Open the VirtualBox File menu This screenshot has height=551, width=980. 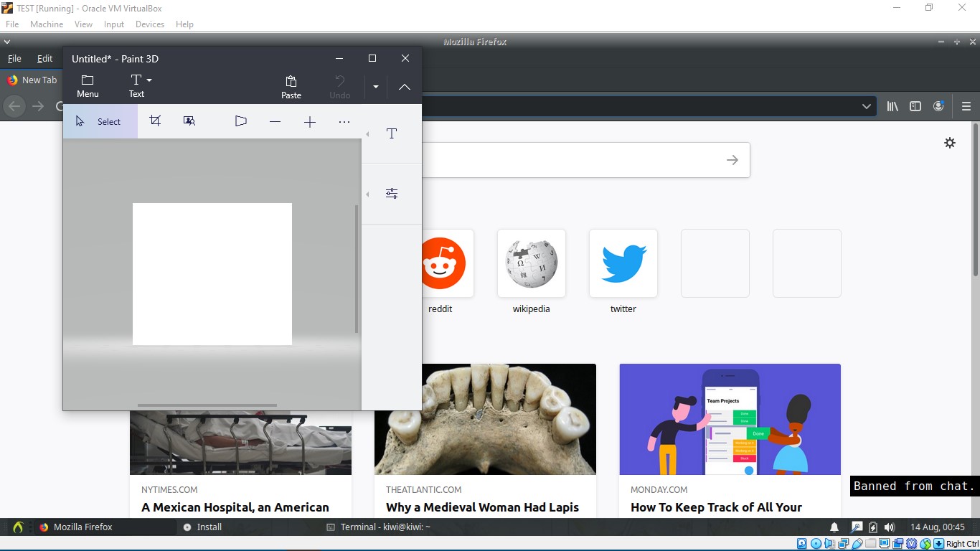(12, 24)
